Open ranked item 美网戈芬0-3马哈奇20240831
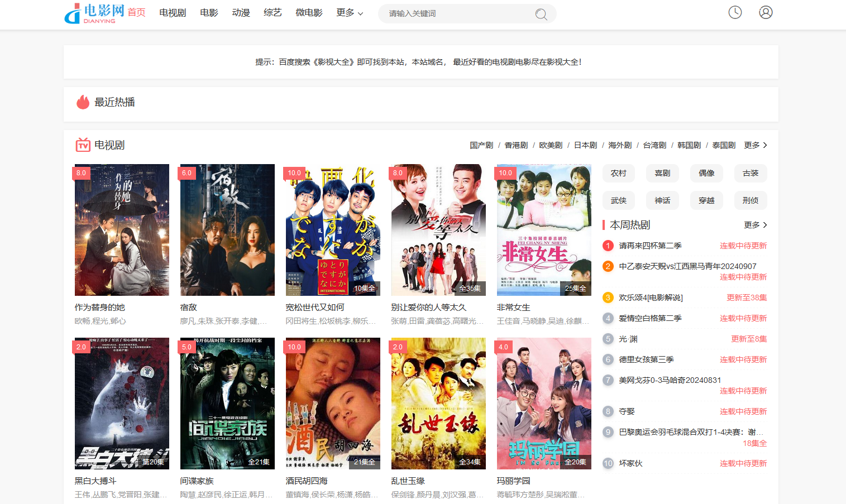 tap(670, 380)
